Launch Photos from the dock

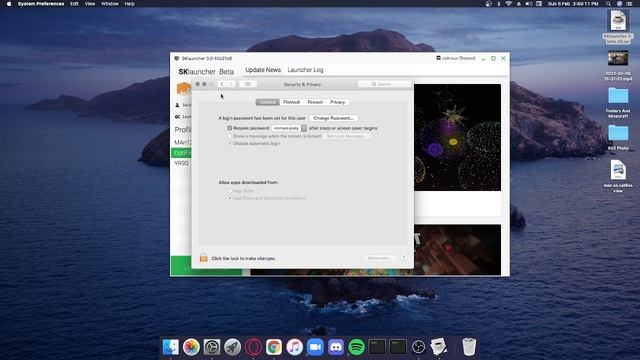(191, 347)
